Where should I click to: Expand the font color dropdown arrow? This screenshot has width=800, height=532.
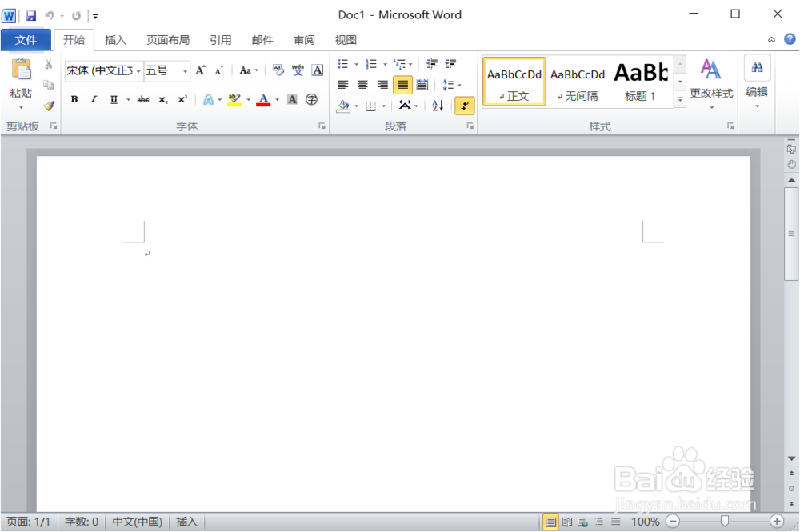point(277,99)
